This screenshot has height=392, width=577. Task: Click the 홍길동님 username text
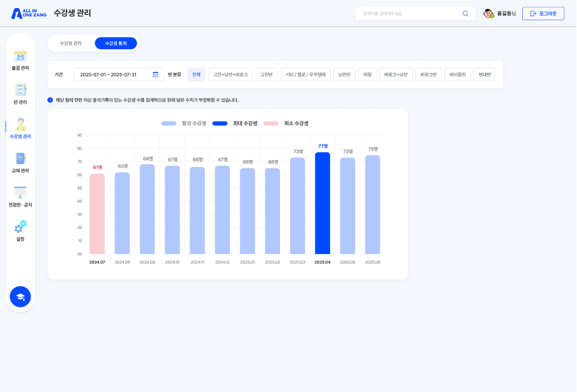507,14
